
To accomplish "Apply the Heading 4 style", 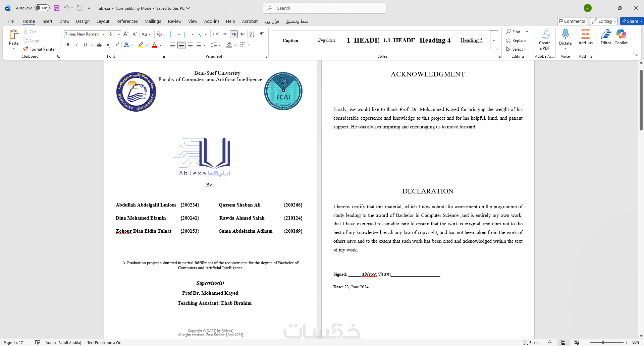I will point(435,40).
